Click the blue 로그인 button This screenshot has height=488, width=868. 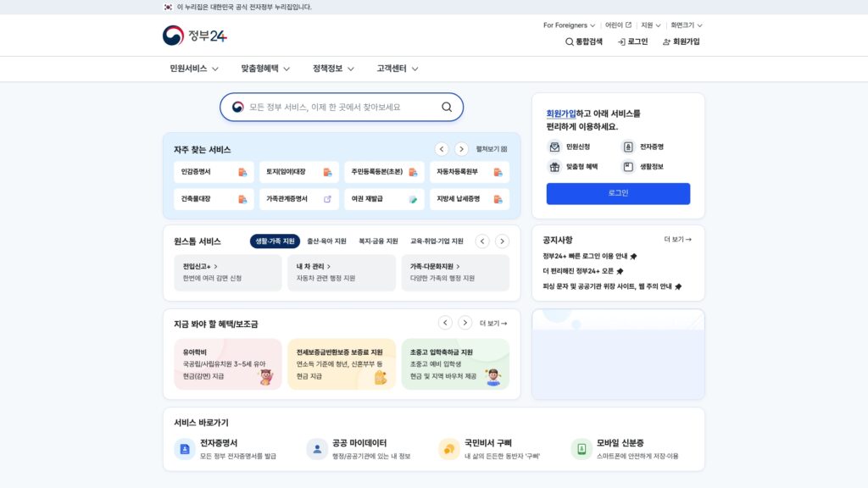point(618,194)
